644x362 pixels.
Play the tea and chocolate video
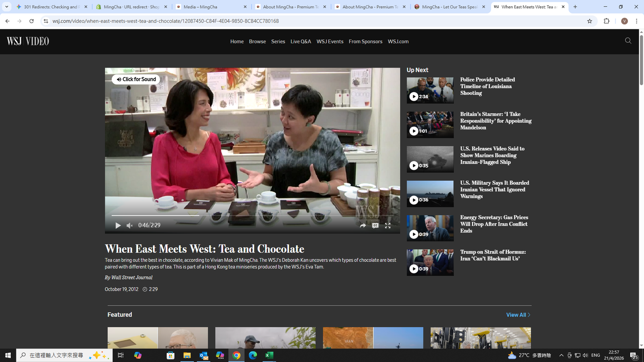[118, 226]
